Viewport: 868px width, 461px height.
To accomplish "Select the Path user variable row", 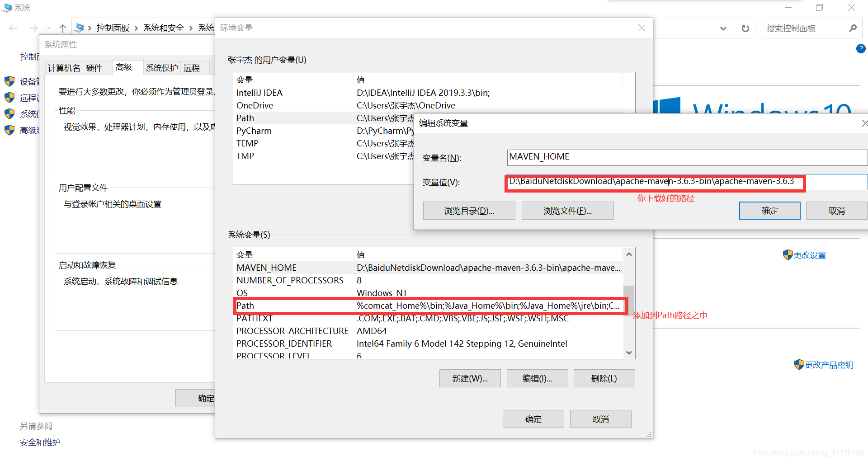I will [x=325, y=118].
